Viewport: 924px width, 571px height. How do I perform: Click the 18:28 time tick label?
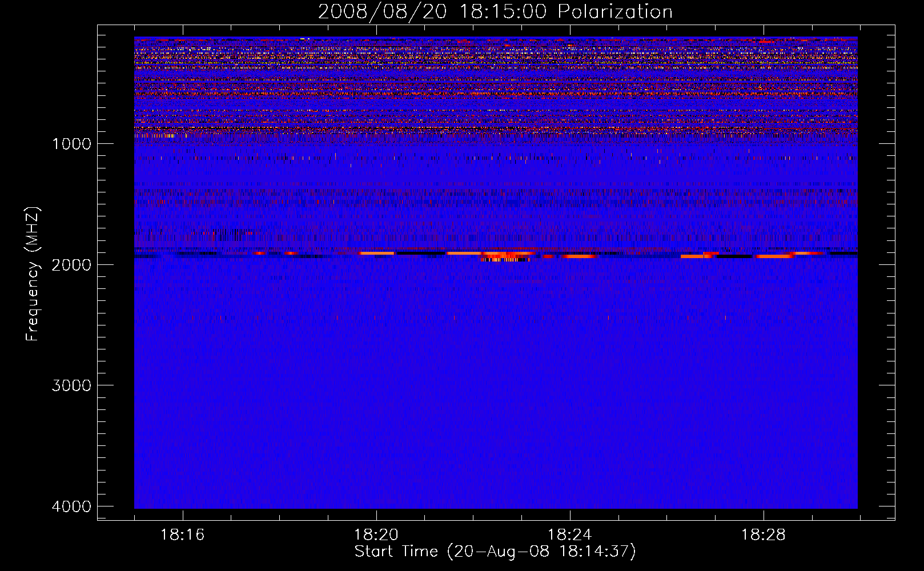(x=763, y=535)
